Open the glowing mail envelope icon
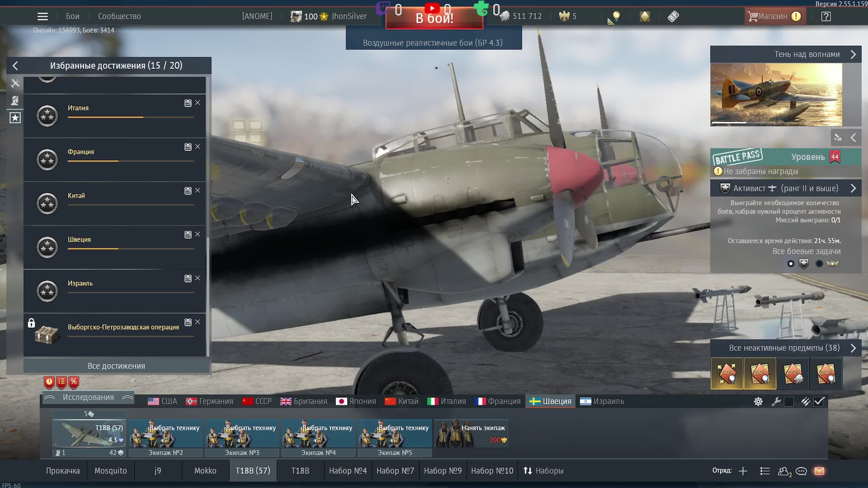The height and width of the screenshot is (488, 868). pos(819,471)
